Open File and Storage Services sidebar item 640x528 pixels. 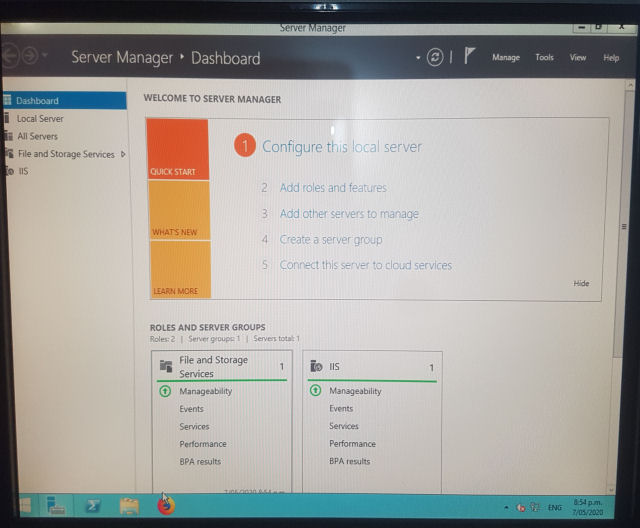pos(66,154)
